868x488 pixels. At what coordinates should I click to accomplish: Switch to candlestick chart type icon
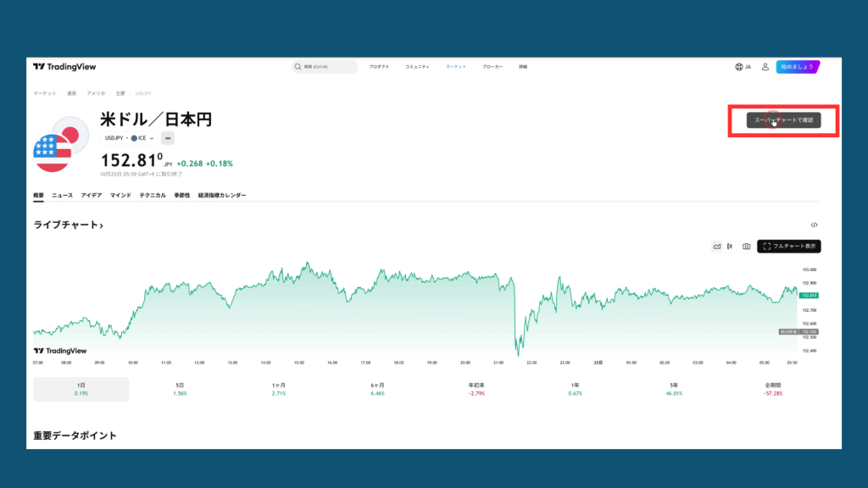point(730,246)
